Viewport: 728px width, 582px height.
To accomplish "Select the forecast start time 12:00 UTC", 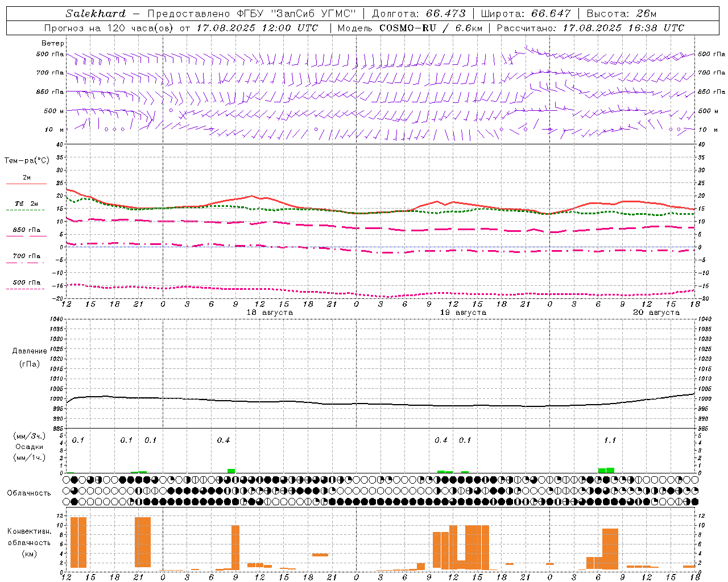I will click(290, 28).
